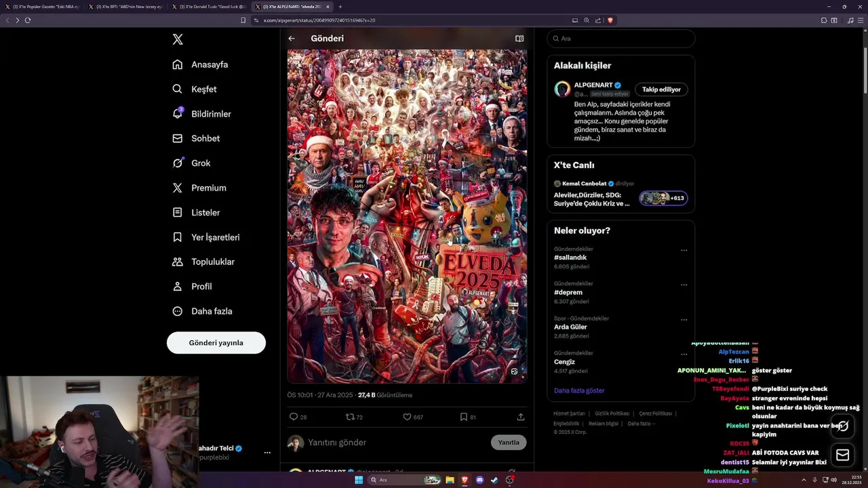Open Gizlilik Politikası footer link
868x488 pixels.
tap(612, 413)
